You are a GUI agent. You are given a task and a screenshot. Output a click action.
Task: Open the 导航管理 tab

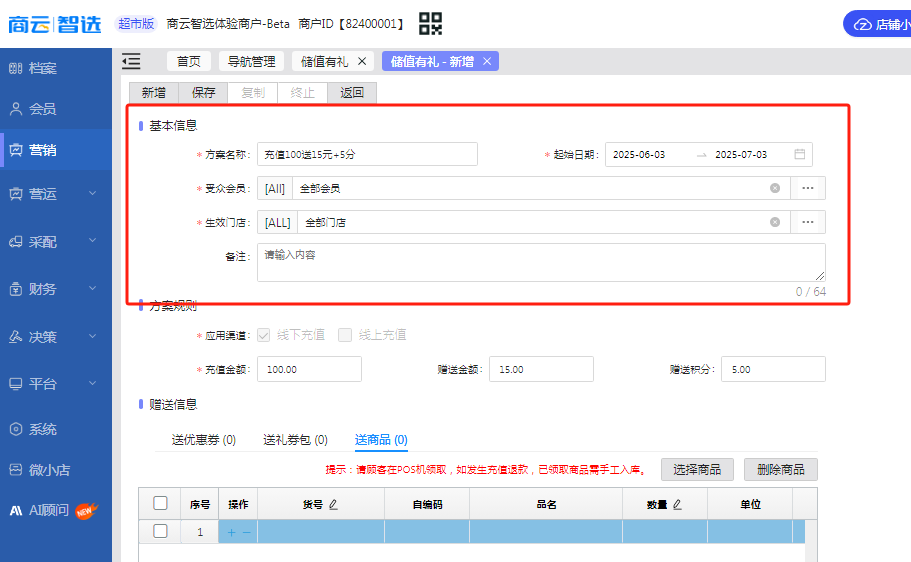coord(251,61)
